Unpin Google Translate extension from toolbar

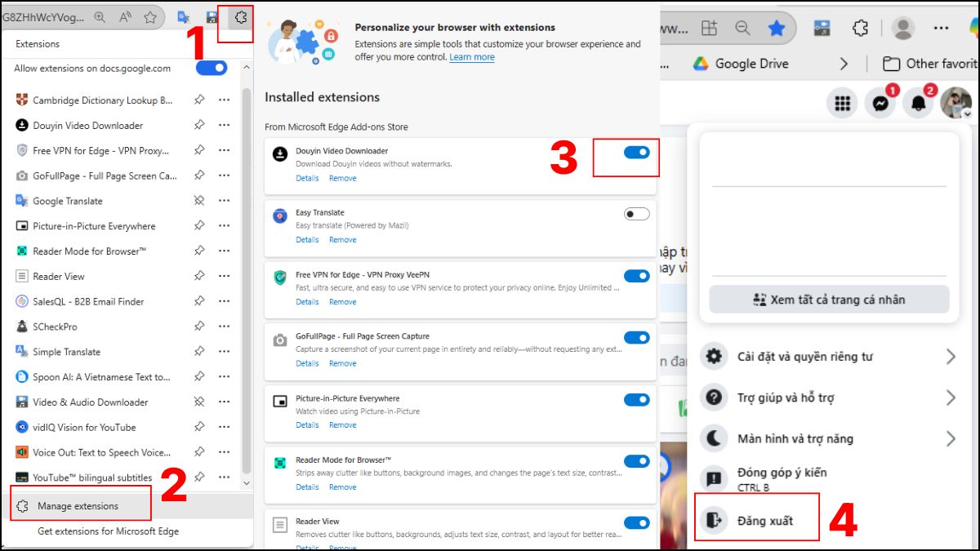click(199, 201)
